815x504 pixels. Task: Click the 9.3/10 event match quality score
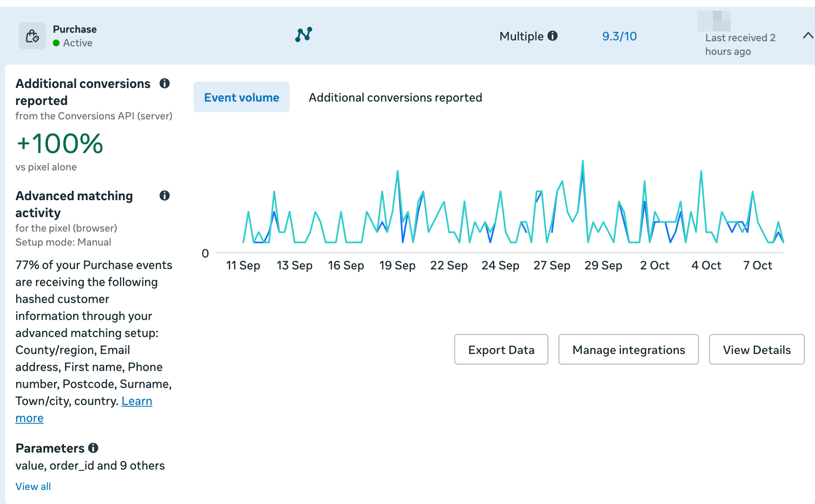(x=619, y=36)
